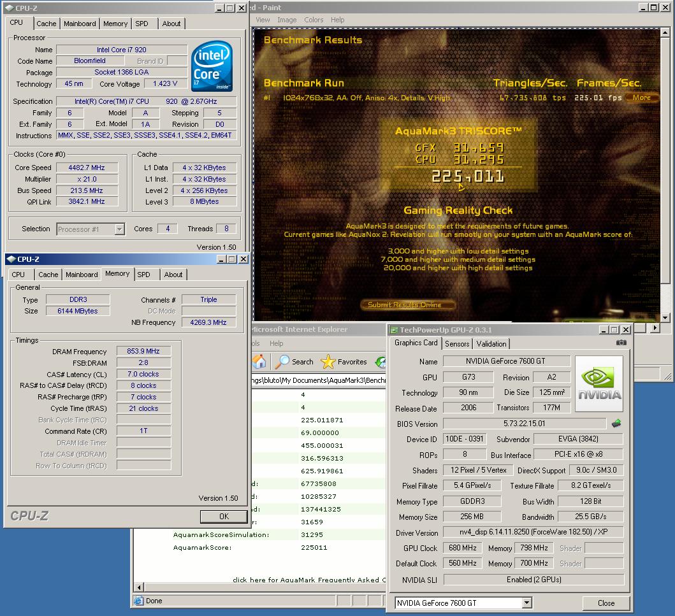Switch to the Cache tab in top CPU-Z

[46, 24]
